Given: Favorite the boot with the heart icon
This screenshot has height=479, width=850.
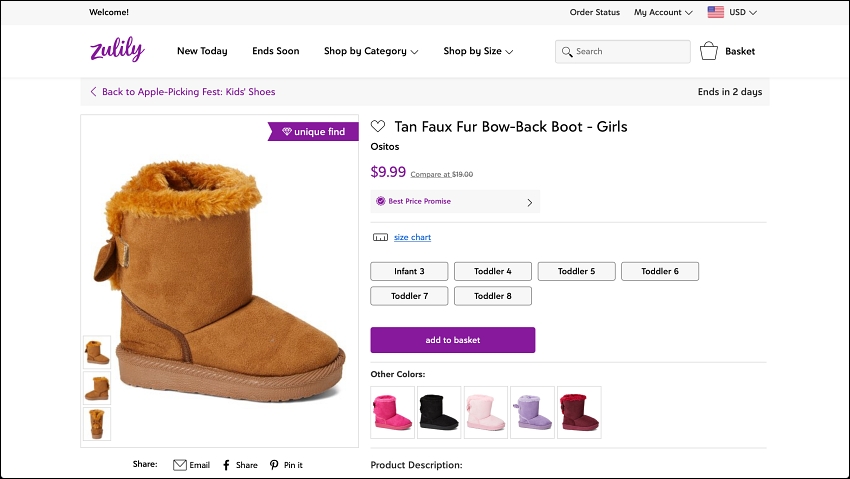Looking at the screenshot, I should 378,126.
